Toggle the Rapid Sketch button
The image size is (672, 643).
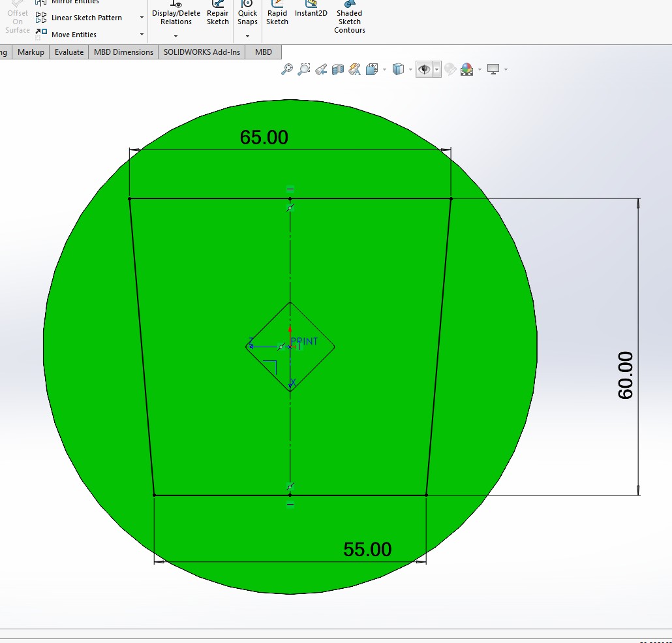[x=277, y=15]
